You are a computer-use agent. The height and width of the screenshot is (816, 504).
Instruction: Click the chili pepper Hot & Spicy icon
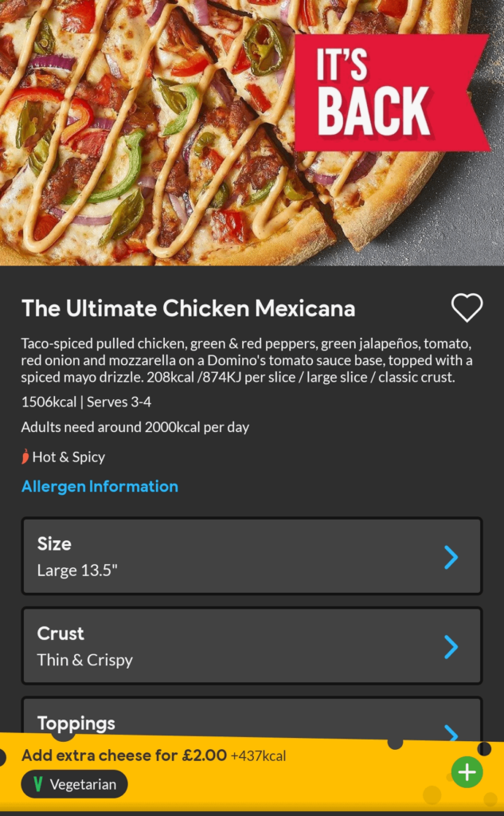tap(26, 457)
